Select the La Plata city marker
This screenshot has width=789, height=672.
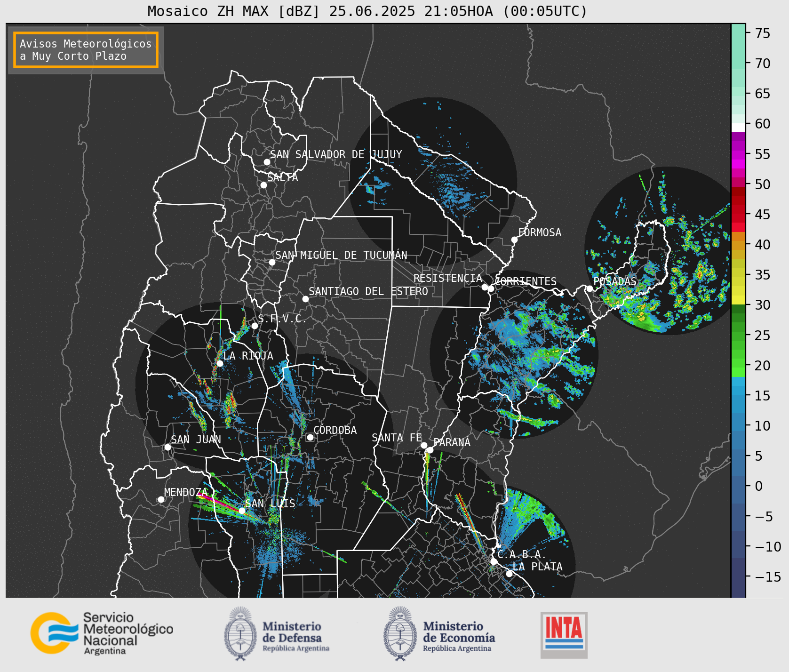pos(509,574)
